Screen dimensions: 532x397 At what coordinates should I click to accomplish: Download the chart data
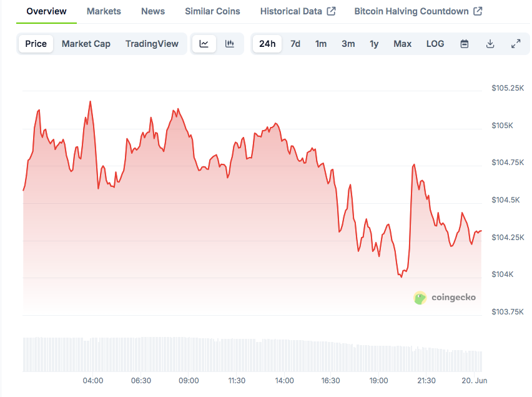[x=490, y=44]
